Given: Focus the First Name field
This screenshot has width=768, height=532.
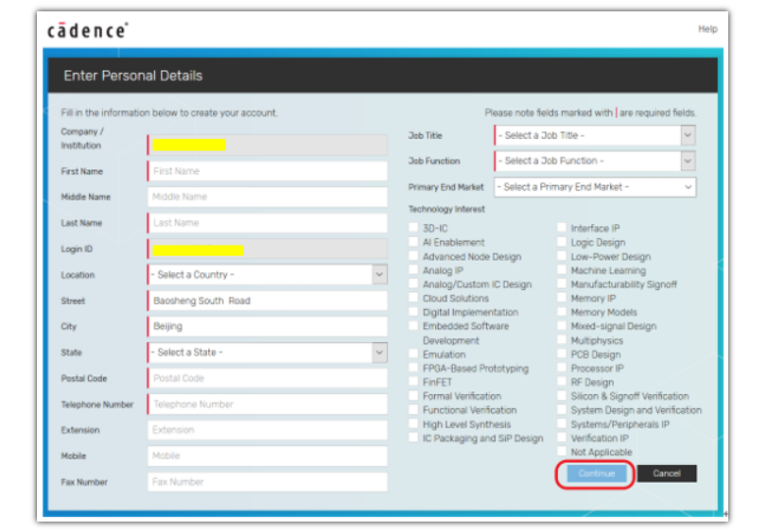Looking at the screenshot, I should pos(268,172).
